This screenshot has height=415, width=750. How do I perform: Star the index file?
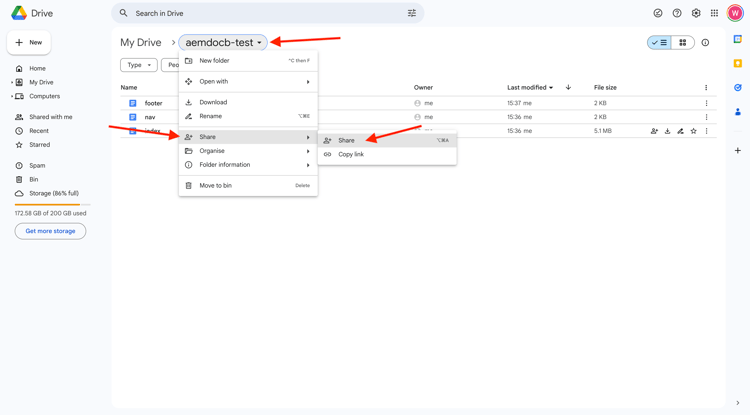[693, 131]
